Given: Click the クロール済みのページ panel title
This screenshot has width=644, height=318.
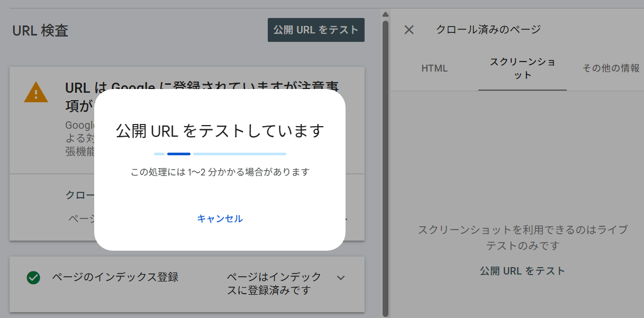Looking at the screenshot, I should click(x=488, y=30).
